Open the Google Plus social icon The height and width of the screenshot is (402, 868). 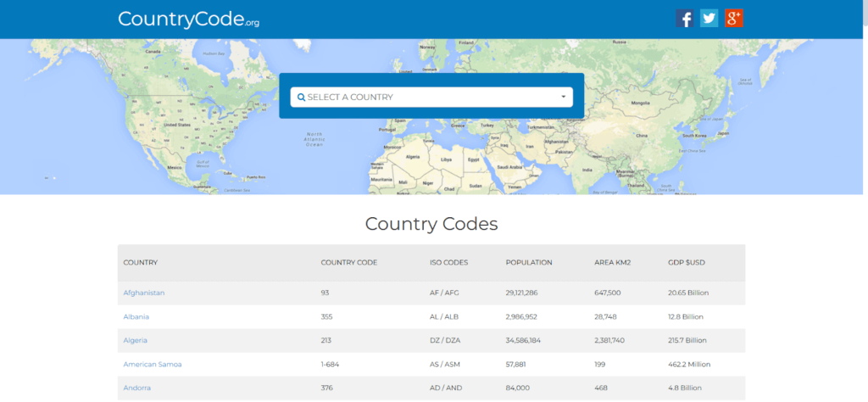(x=734, y=19)
